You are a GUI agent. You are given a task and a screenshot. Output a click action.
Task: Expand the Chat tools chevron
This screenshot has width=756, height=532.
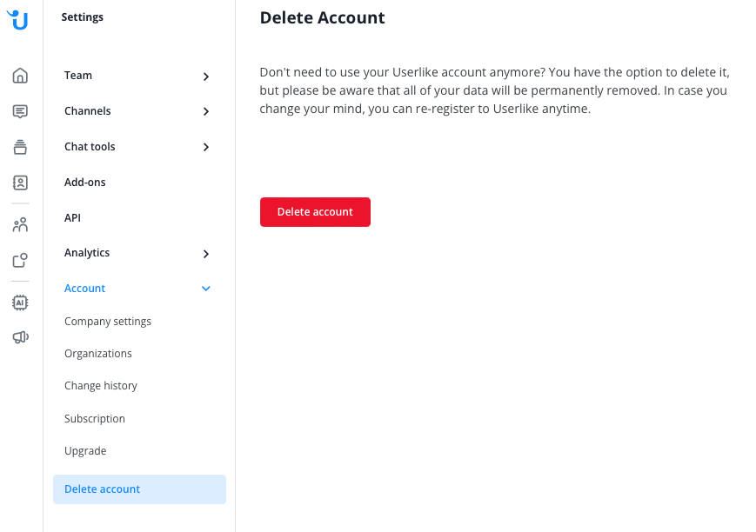point(206,147)
